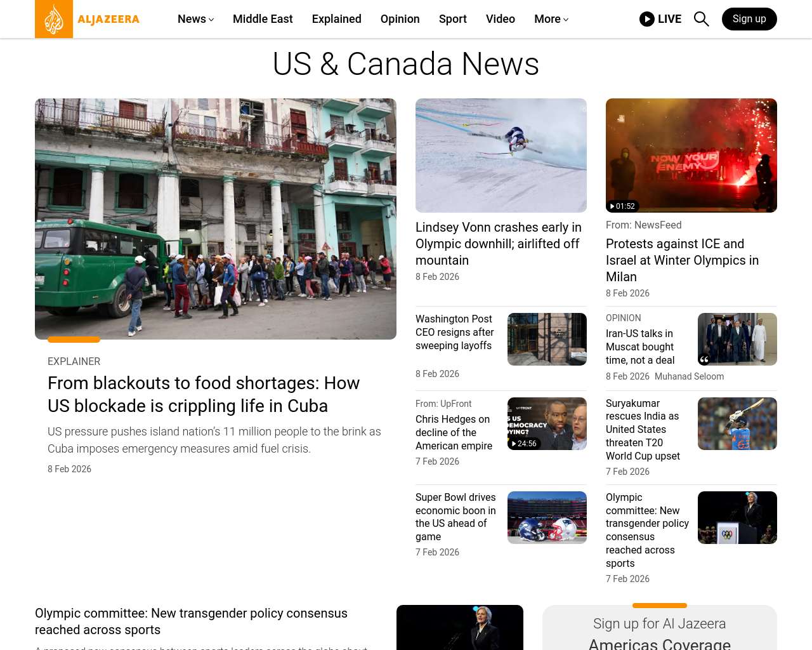Read Lindsey Vonn crash article

point(499,244)
